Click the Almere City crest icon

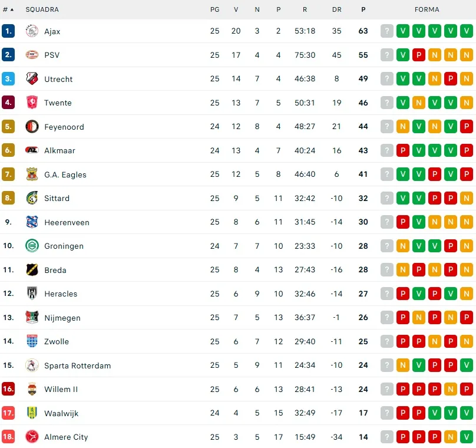click(x=32, y=437)
